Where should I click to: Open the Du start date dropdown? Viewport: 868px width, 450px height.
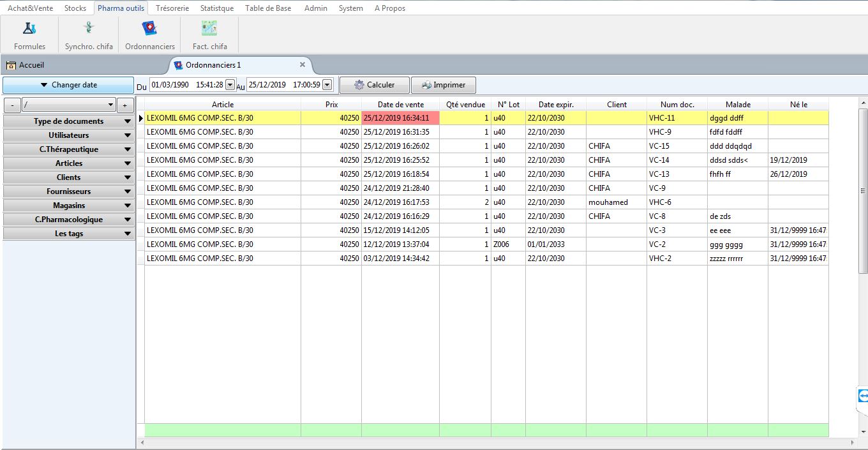pos(230,85)
